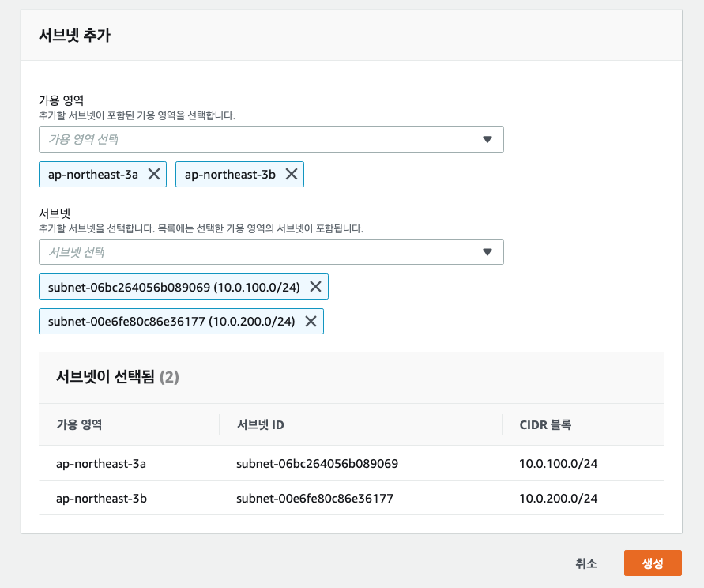Click the 서브넷 추가 panel title

(x=74, y=35)
